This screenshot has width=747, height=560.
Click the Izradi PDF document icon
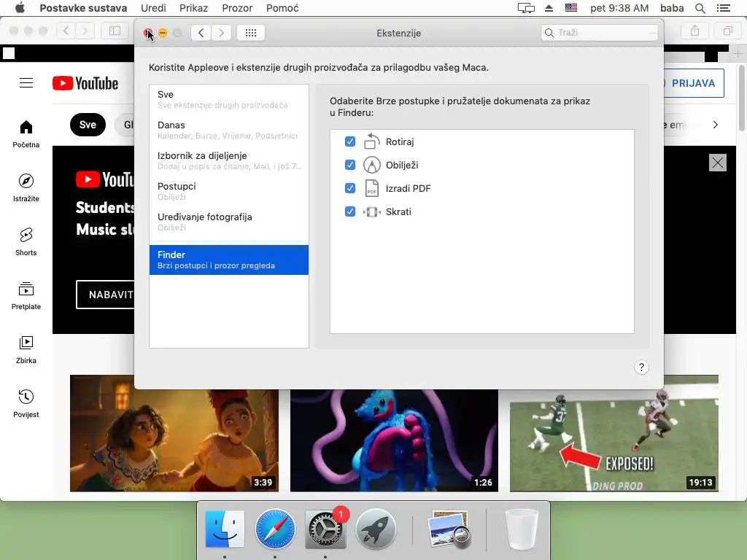point(371,188)
